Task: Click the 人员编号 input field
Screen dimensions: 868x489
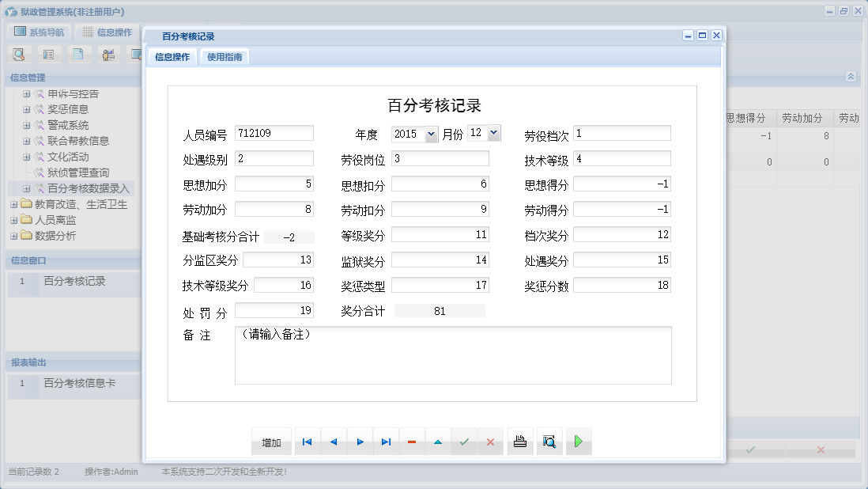Action: (274, 134)
